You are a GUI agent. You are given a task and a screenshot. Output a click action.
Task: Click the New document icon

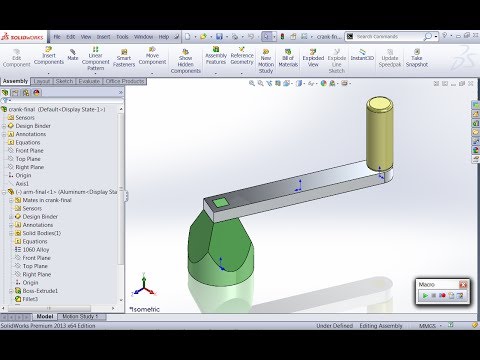tap(188, 37)
